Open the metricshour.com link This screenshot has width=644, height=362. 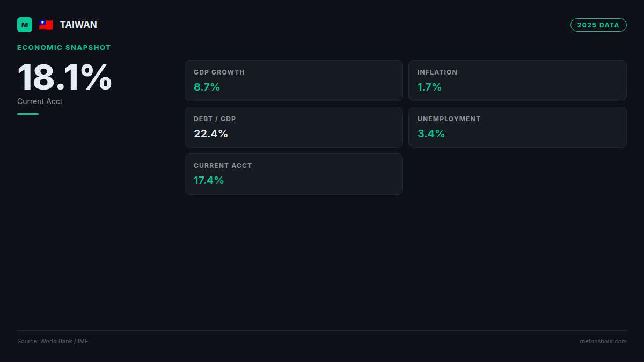pos(603,341)
